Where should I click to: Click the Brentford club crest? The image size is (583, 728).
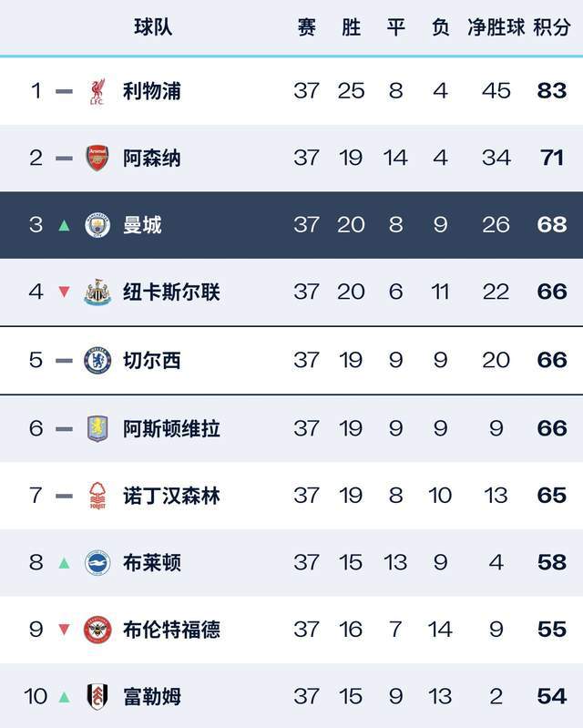97,630
